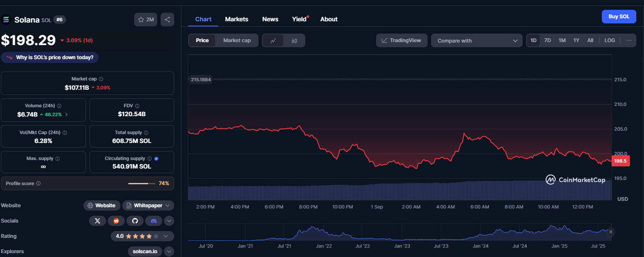Image resolution: width=644 pixels, height=257 pixels.
Task: Set chart range to All
Action: tap(590, 40)
